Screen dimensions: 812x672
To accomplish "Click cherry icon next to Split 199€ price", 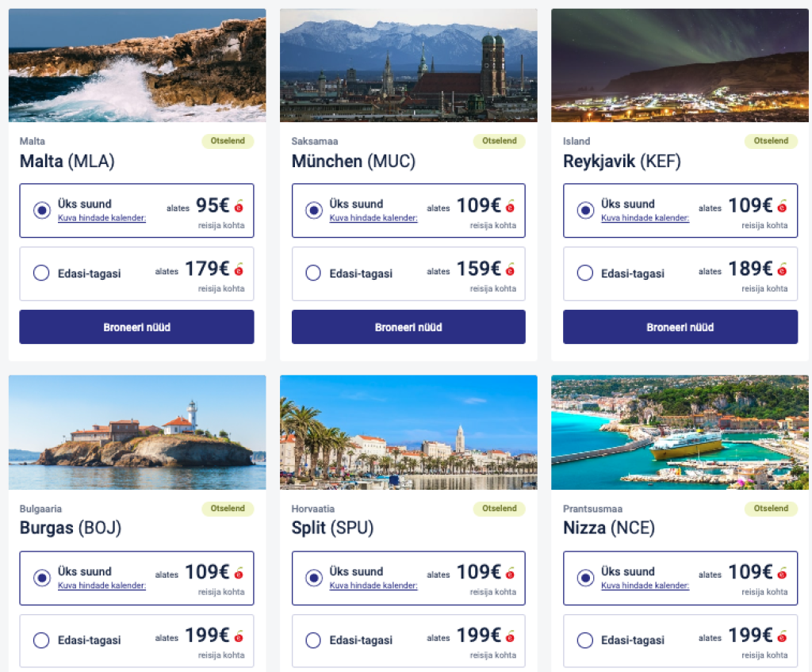I will (510, 636).
